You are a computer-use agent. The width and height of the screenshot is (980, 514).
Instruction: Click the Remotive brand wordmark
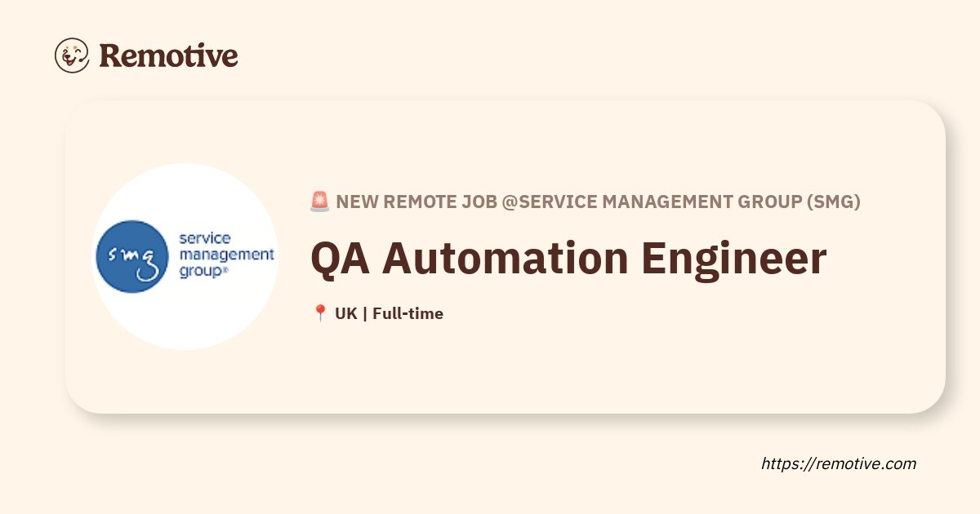(168, 55)
